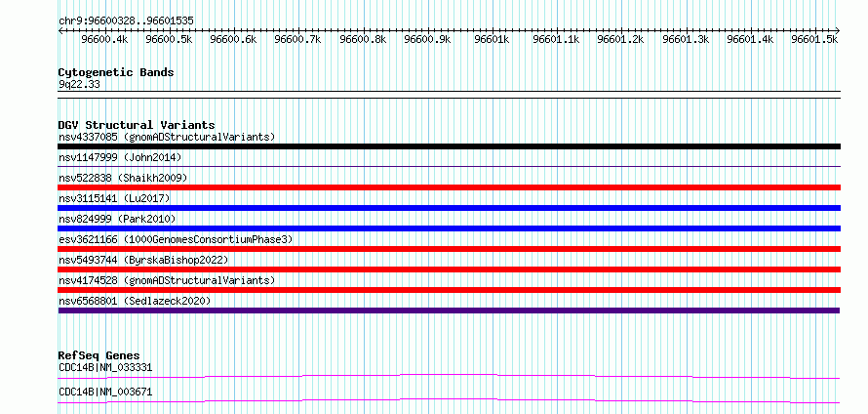Screen dimensions: 868x414
Task: Open variant label nsv1147999 (John2014)
Action: click(x=120, y=157)
